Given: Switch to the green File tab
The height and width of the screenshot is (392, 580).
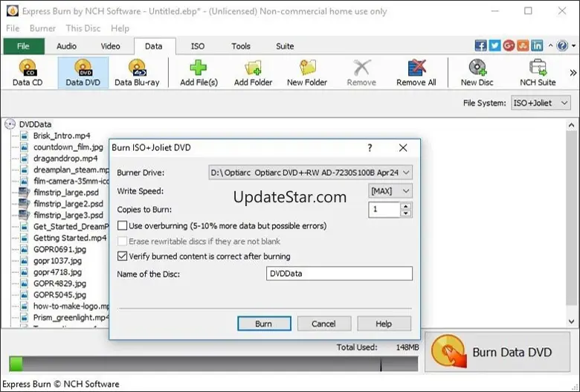Looking at the screenshot, I should pos(23,46).
